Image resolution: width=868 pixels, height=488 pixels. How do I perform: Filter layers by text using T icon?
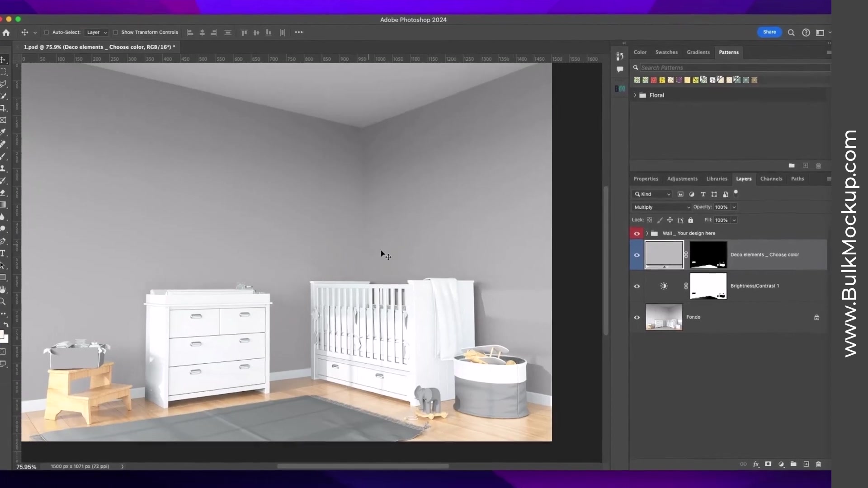703,194
